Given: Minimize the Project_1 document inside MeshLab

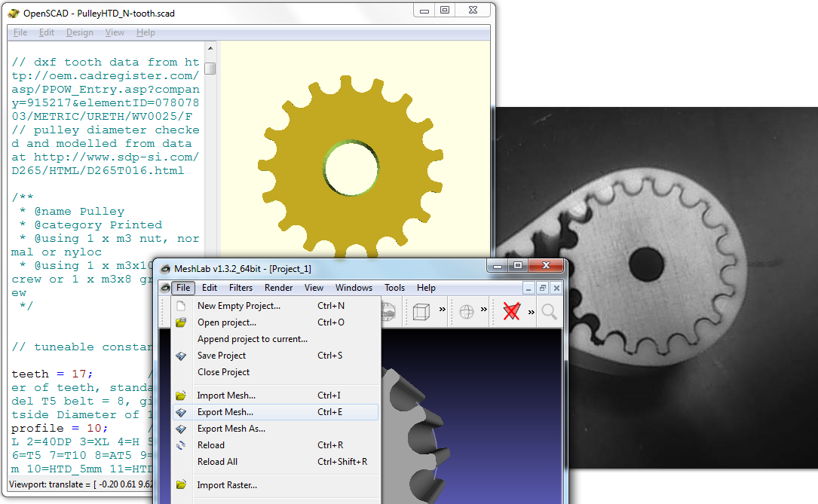Looking at the screenshot, I should pos(528,289).
